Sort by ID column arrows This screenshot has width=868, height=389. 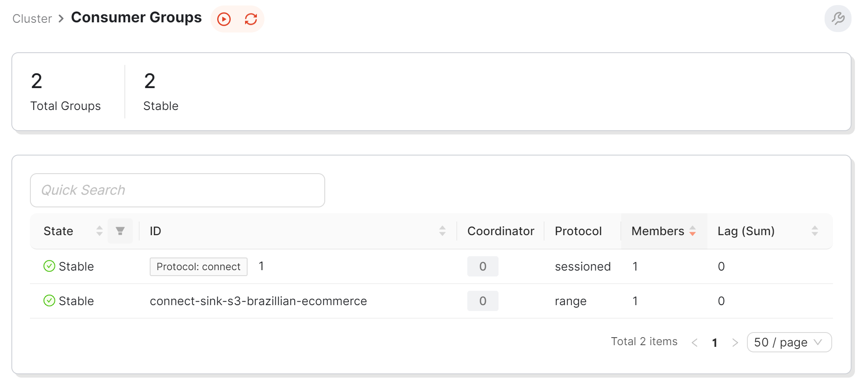point(442,231)
